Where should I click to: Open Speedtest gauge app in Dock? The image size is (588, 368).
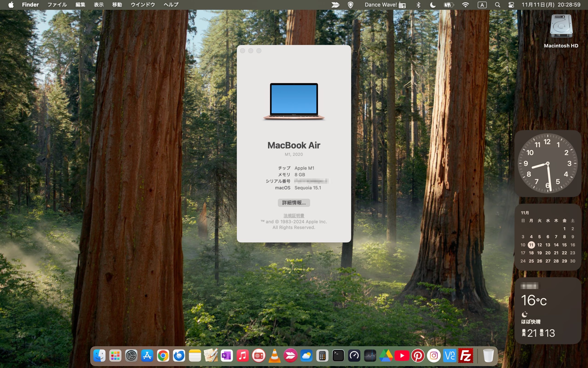click(354, 356)
